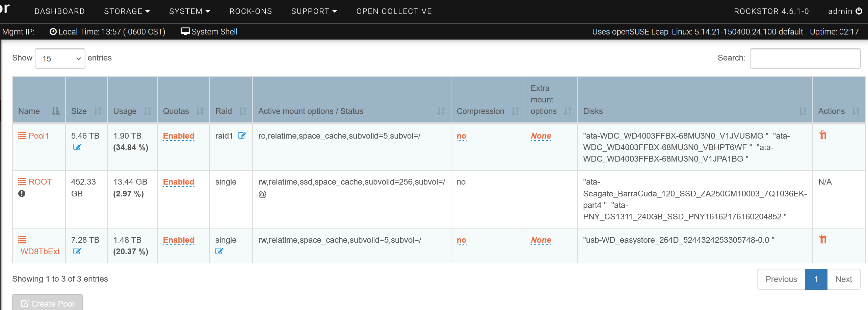Click the Create Pool button
868x310 pixels.
47,303
